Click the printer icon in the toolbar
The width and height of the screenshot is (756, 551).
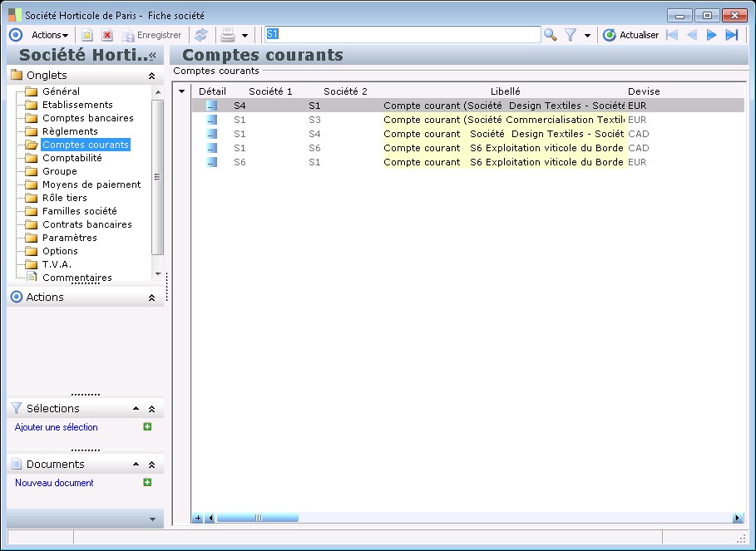pyautogui.click(x=227, y=35)
